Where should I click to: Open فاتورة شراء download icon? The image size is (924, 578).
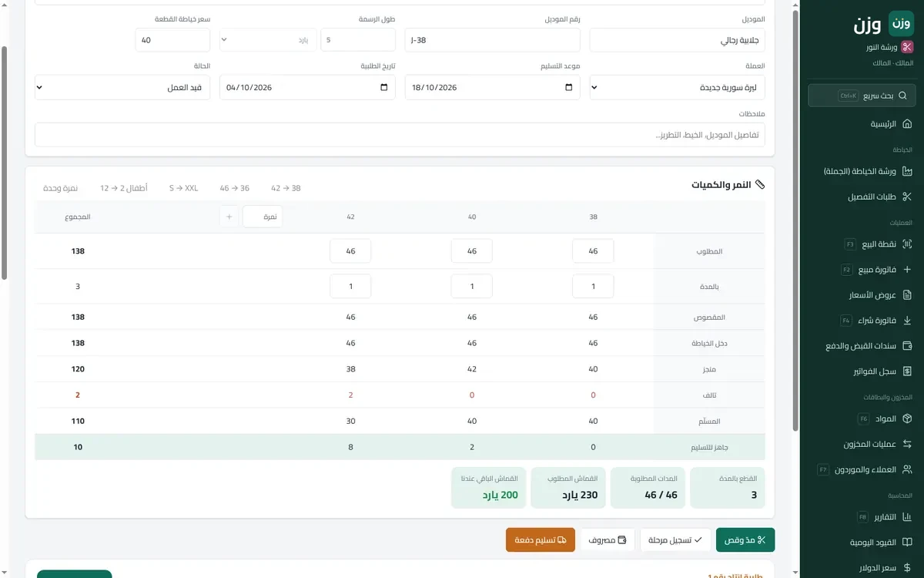(907, 321)
